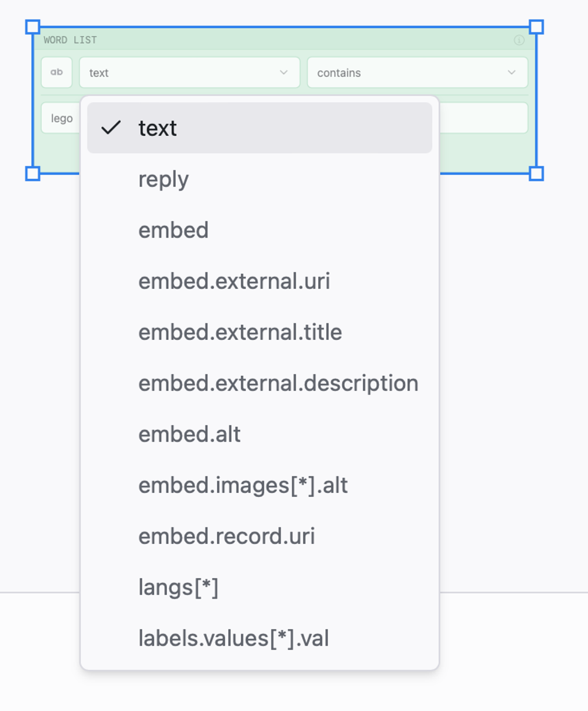588x711 pixels.
Task: Choose the 'embed.alt' field
Action: point(259,435)
